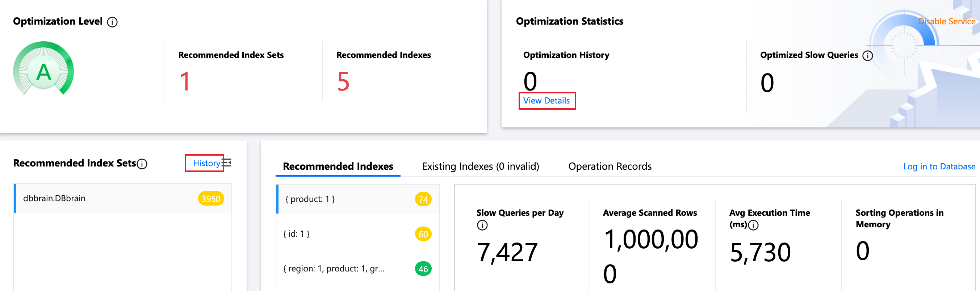
Task: Switch to the Operation Records tab
Action: pos(610,166)
